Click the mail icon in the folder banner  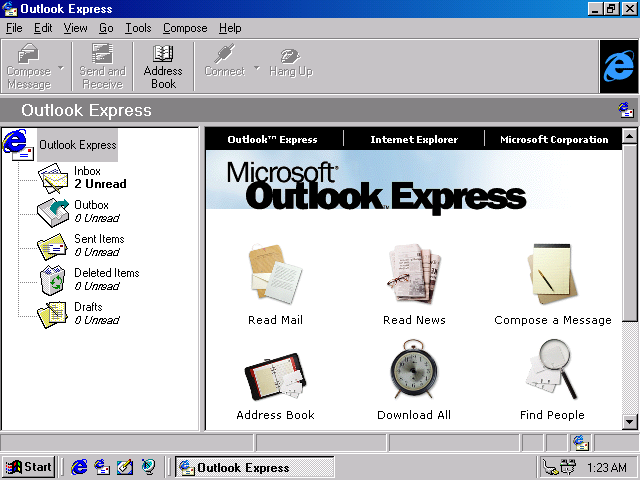pyautogui.click(x=626, y=110)
